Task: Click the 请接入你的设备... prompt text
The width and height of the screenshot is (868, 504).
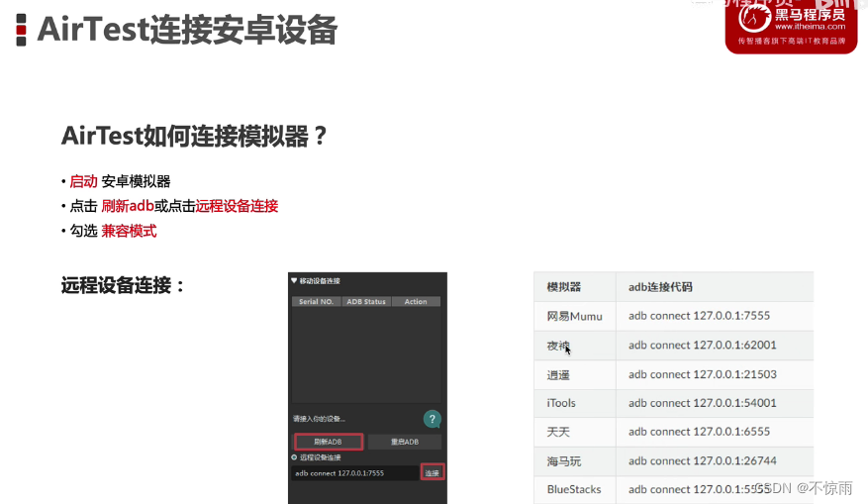Action: point(319,419)
